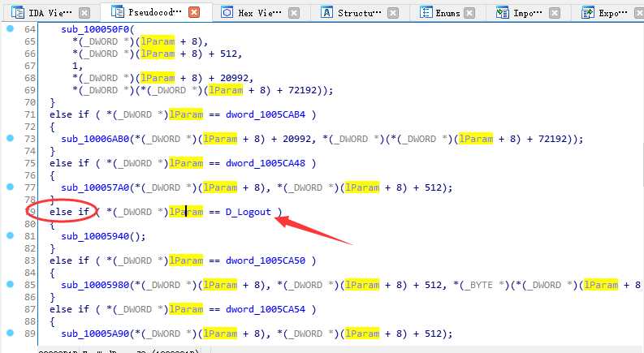The height and width of the screenshot is (353, 644).
Task: Click line number 72
Action: tap(29, 127)
